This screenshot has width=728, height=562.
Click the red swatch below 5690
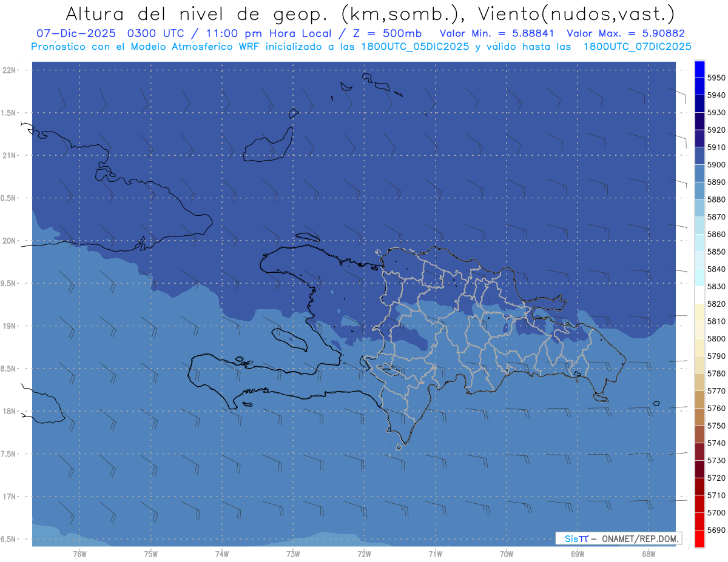699,538
